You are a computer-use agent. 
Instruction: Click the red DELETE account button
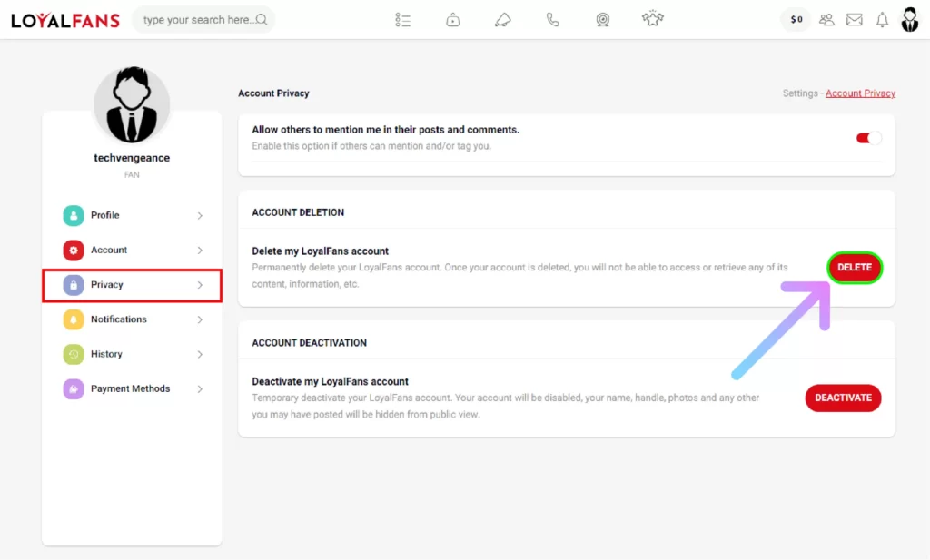[x=854, y=267]
